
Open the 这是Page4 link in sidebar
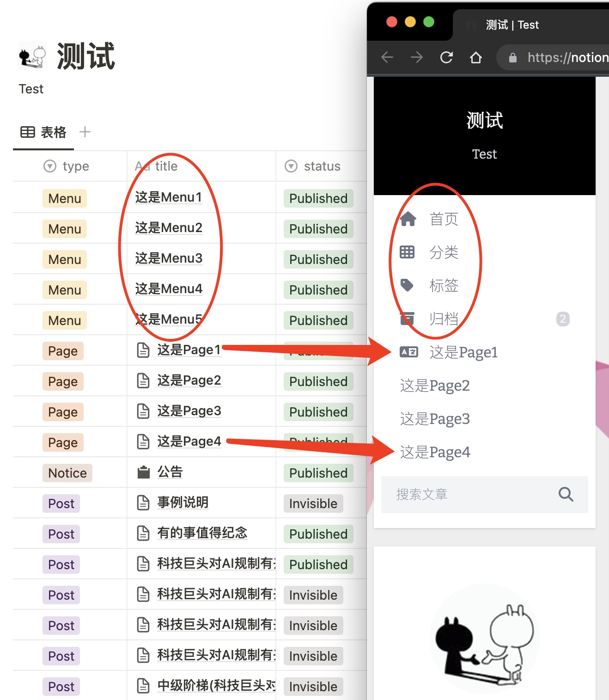coord(435,452)
